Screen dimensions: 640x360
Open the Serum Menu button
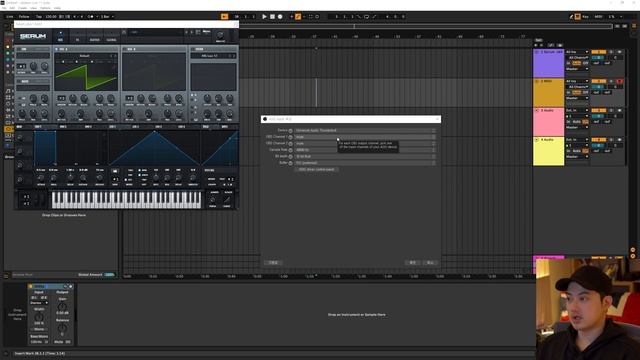pos(207,31)
